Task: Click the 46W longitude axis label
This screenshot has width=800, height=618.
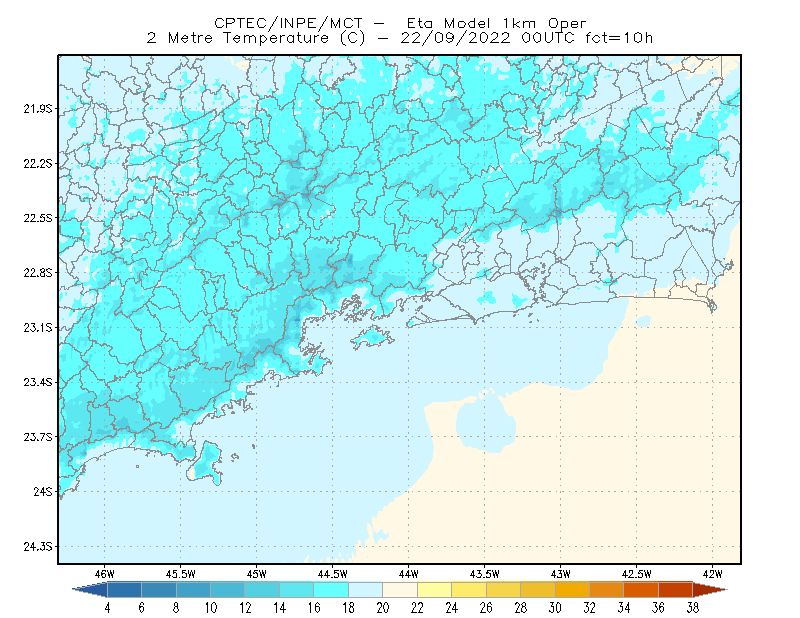Action: click(x=105, y=574)
